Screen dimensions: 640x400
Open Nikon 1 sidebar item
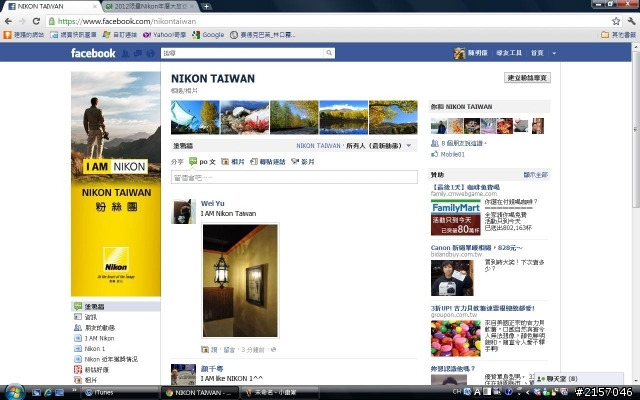coord(89,349)
